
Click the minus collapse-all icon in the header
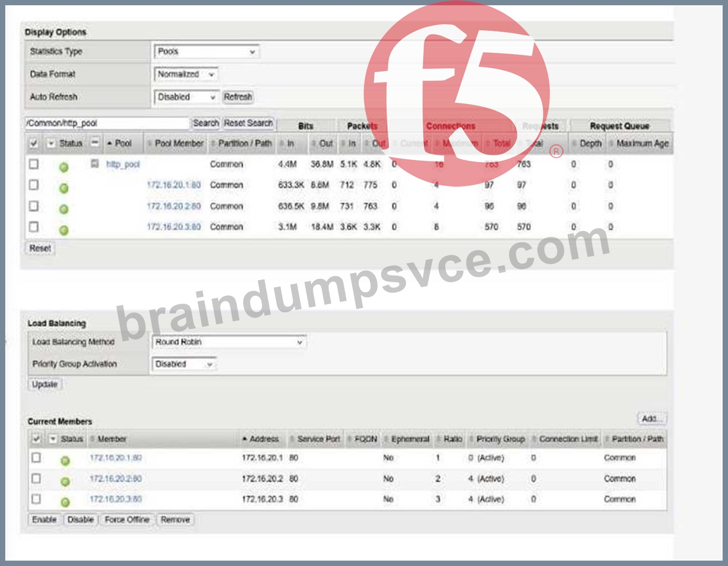tap(95, 142)
